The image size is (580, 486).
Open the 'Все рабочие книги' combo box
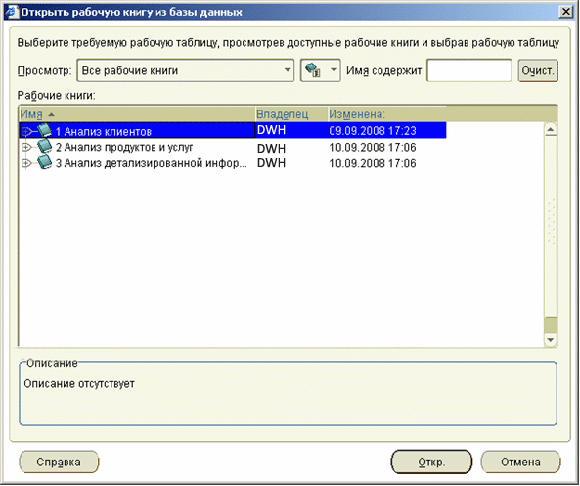point(185,70)
